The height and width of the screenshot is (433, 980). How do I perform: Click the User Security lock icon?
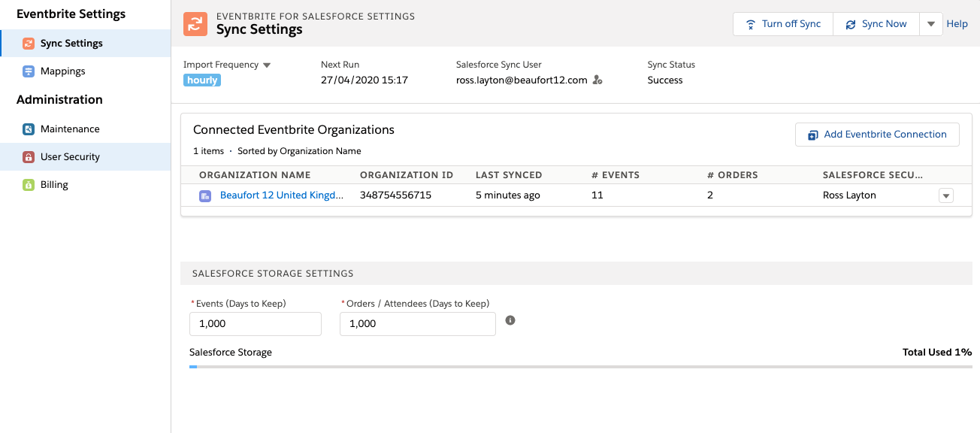point(29,157)
